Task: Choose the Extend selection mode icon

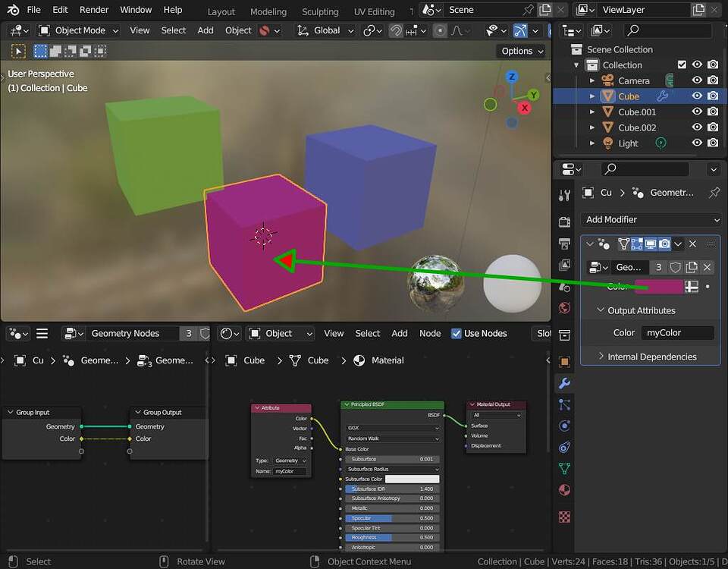Action: pos(55,51)
